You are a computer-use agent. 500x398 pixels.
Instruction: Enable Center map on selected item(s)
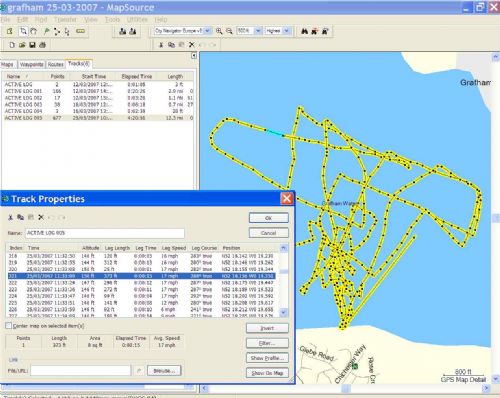(9, 326)
